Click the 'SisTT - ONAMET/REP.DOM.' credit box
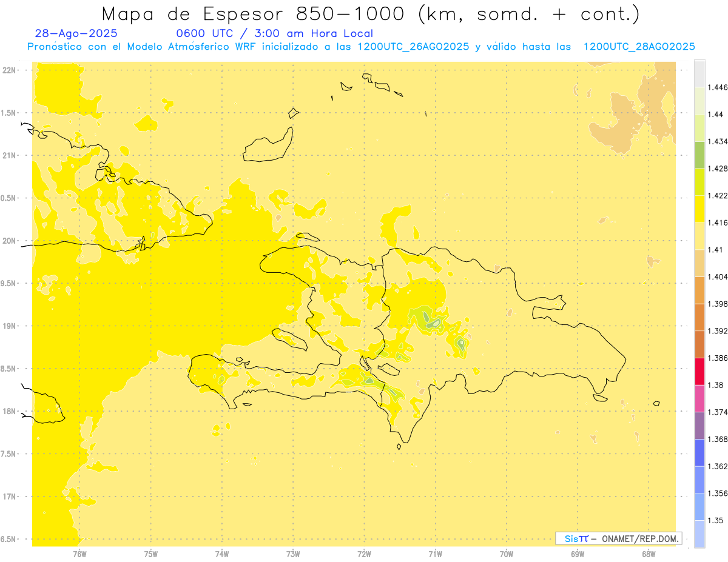Image resolution: width=728 pixels, height=562 pixels. 619,538
